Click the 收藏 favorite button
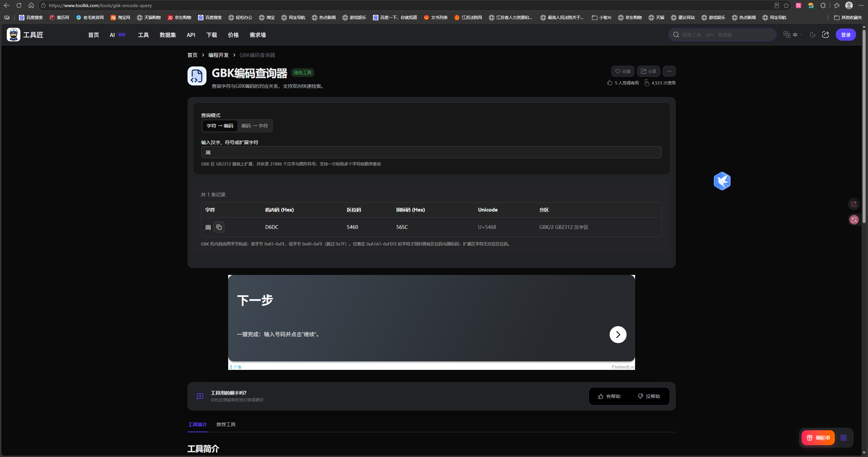 point(623,71)
